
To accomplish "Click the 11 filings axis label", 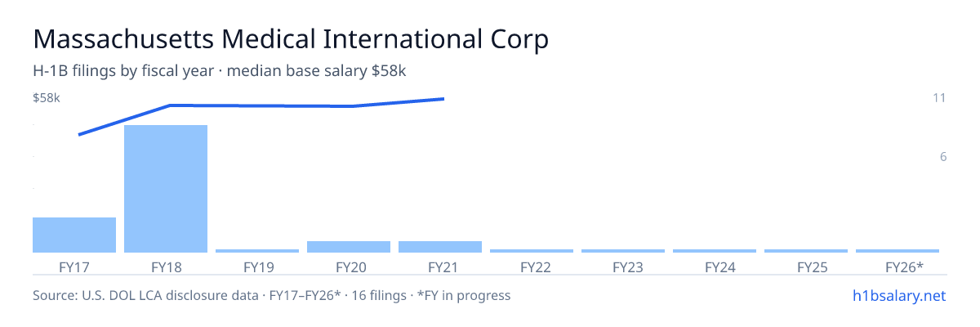I will 939,98.
